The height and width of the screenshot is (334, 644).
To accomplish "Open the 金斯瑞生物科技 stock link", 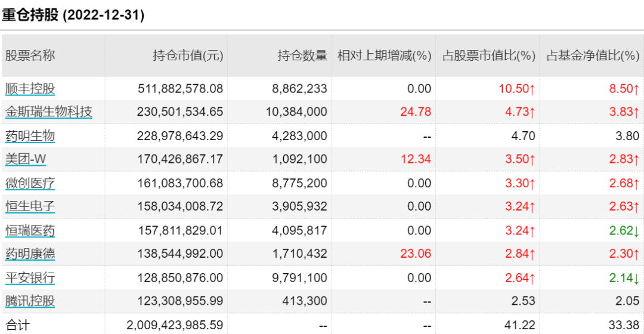I will (x=48, y=112).
